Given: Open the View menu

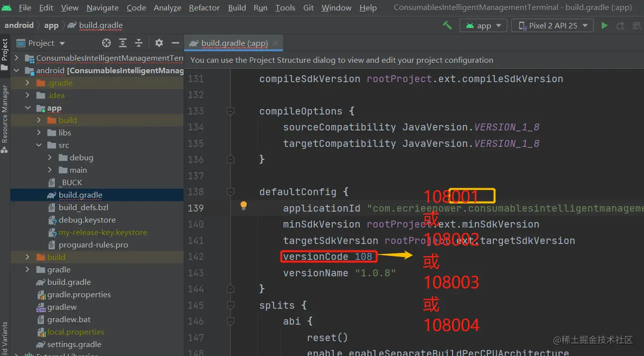Looking at the screenshot, I should pos(70,7).
